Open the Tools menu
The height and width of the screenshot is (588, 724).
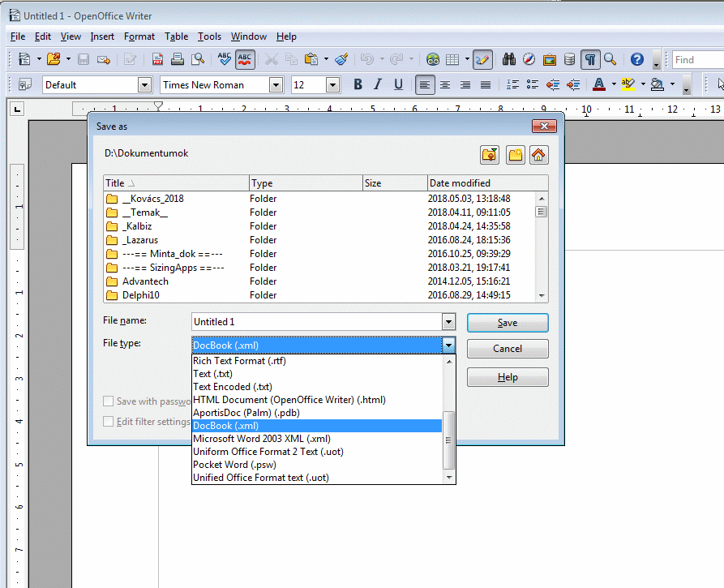point(209,36)
